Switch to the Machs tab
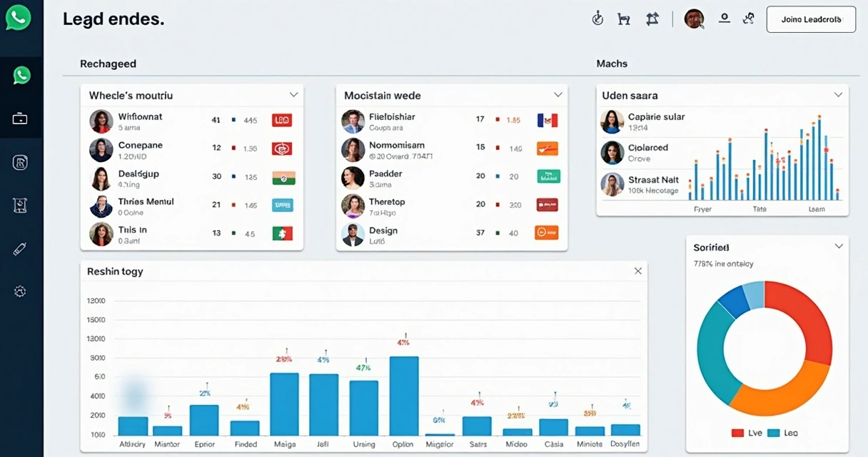Viewport: 868px width, 457px height. point(612,64)
